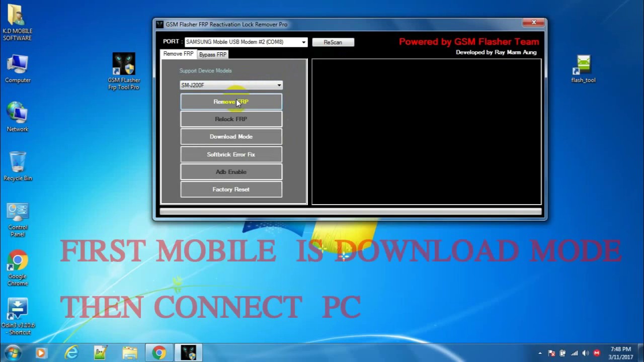Open the Windows Start menu
The image size is (644, 362).
pyautogui.click(x=12, y=353)
